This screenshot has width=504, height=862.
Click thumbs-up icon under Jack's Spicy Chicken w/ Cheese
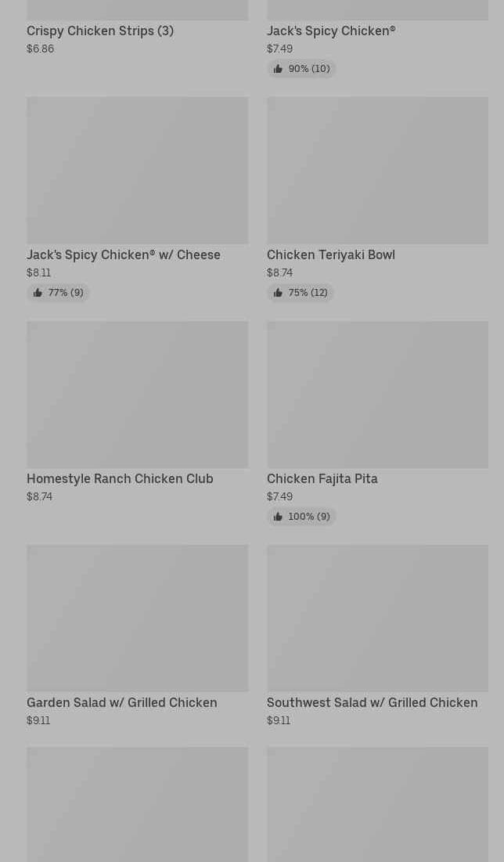[38, 293]
